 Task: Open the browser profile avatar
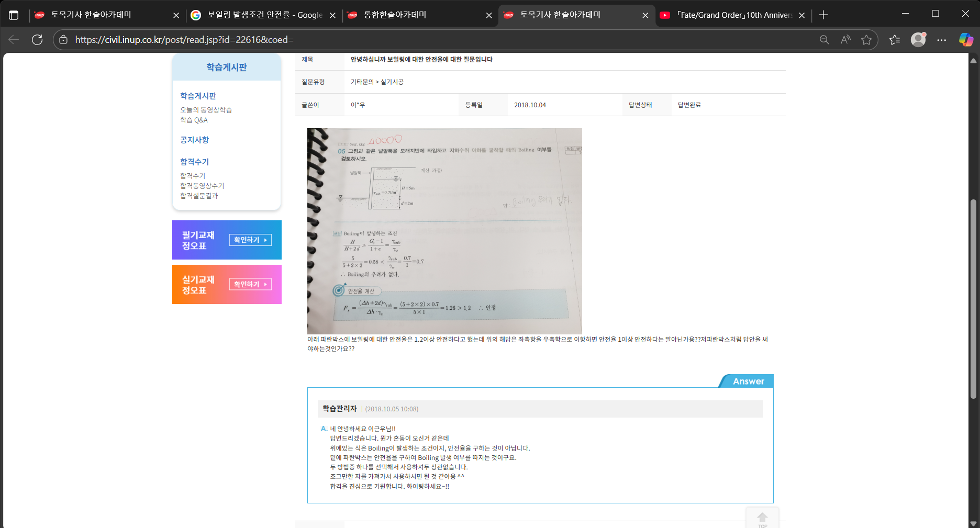tap(918, 40)
